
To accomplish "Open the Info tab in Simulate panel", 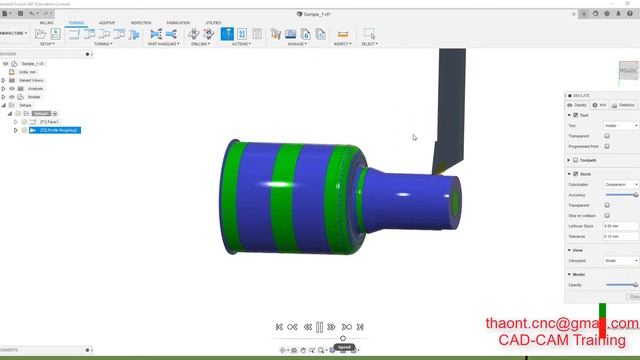I will (600, 105).
